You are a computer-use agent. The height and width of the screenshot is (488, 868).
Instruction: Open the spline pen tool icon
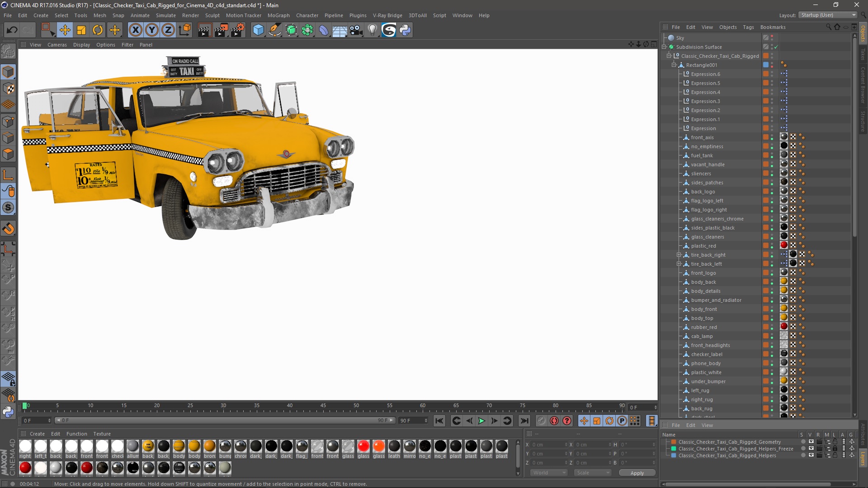tap(274, 30)
